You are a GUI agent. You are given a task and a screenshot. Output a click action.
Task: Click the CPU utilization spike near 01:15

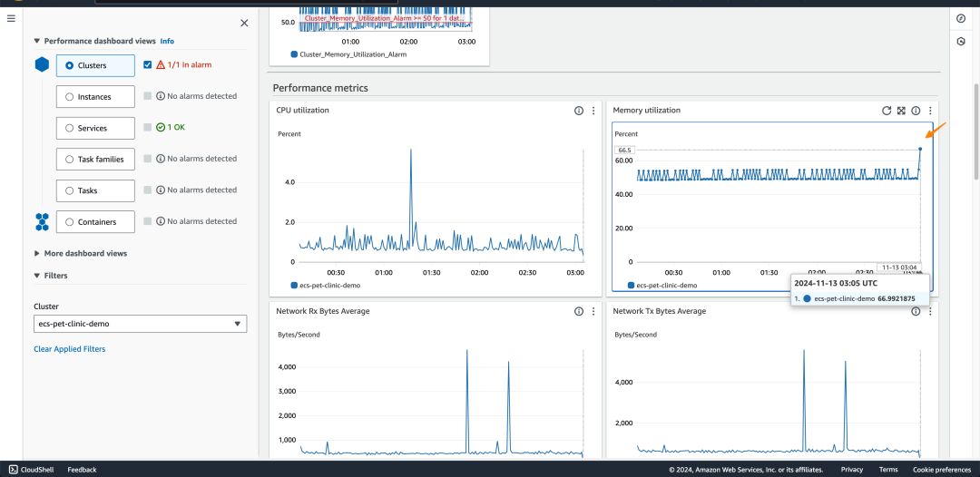point(411,150)
